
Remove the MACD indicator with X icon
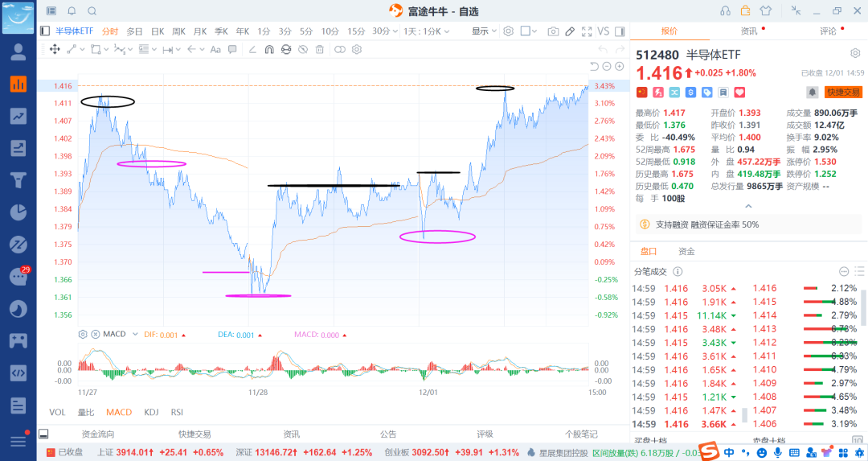[95, 334]
